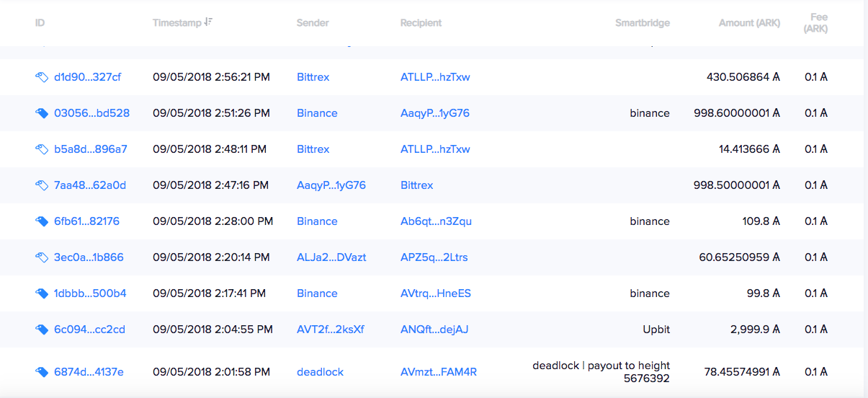
Task: Click the Recipient column header
Action: pyautogui.click(x=421, y=23)
